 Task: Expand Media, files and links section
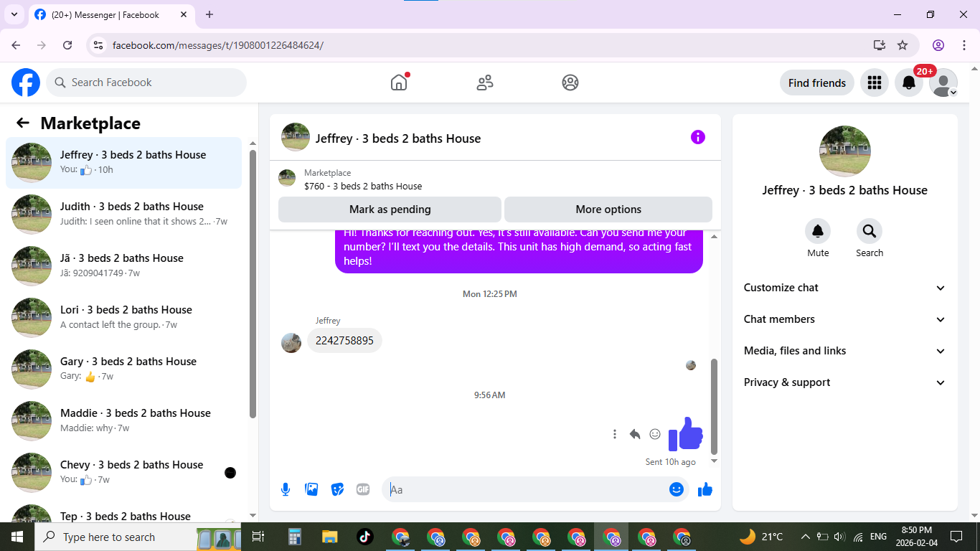(845, 351)
